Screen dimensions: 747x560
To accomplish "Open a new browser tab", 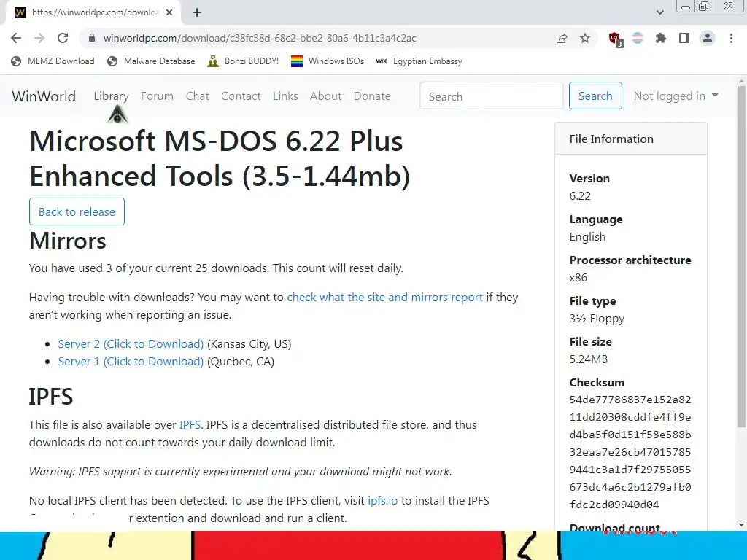I will [197, 12].
